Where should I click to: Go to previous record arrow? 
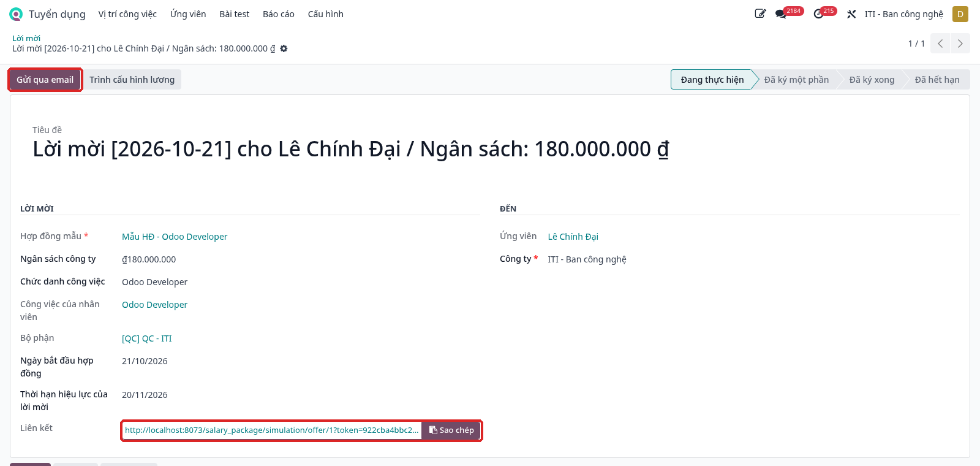[940, 44]
